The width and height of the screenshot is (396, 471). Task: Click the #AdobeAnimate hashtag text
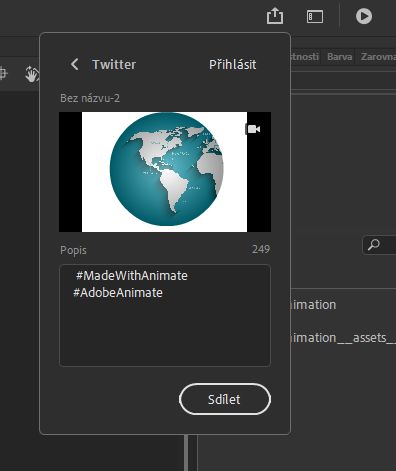(x=118, y=293)
